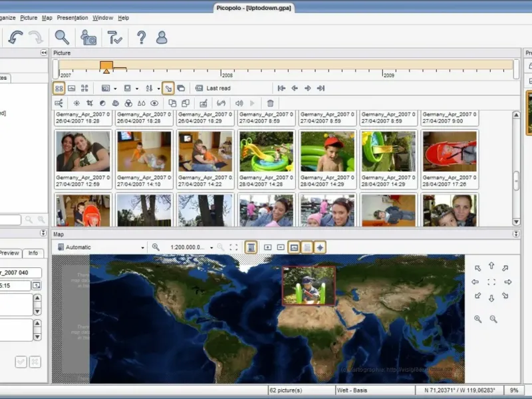Screen dimensions: 532x399
Task: Toggle the map crosshair button
Action: point(320,247)
